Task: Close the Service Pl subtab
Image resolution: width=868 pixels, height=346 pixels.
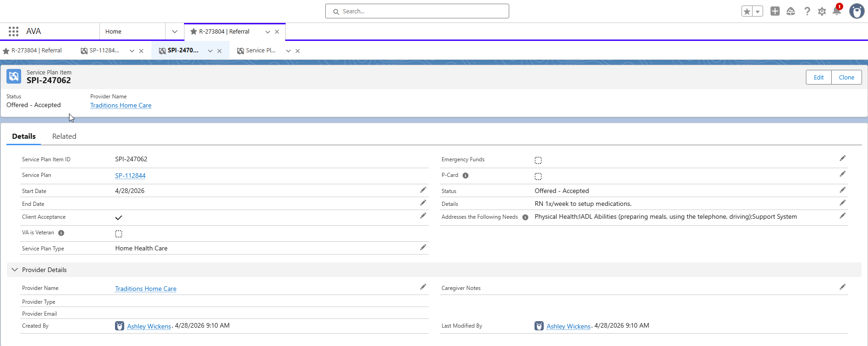Action: click(298, 51)
